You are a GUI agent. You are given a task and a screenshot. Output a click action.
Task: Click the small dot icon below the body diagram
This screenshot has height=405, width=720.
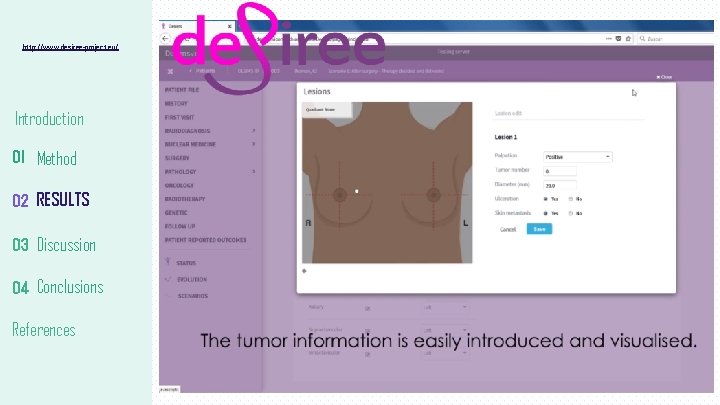coord(304,271)
